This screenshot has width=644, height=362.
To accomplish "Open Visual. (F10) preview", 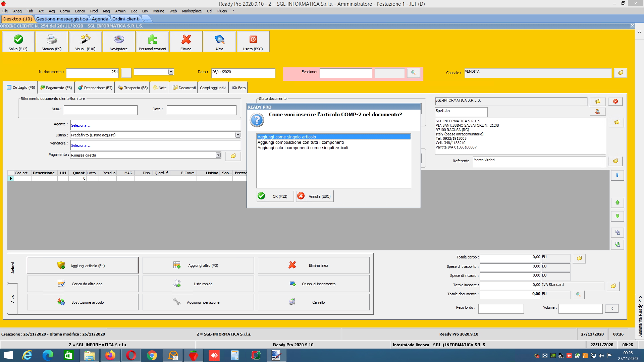I will (85, 42).
